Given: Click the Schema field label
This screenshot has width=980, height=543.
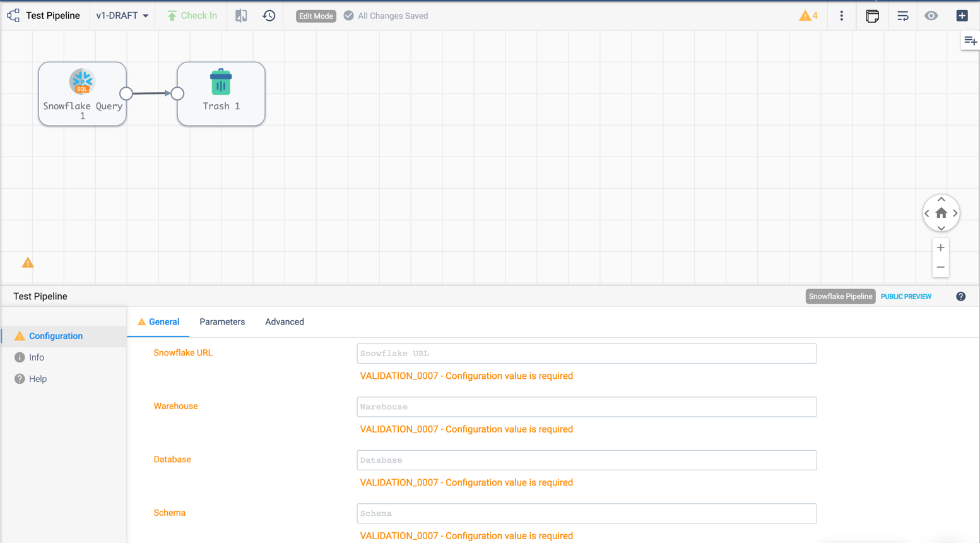Looking at the screenshot, I should point(170,513).
